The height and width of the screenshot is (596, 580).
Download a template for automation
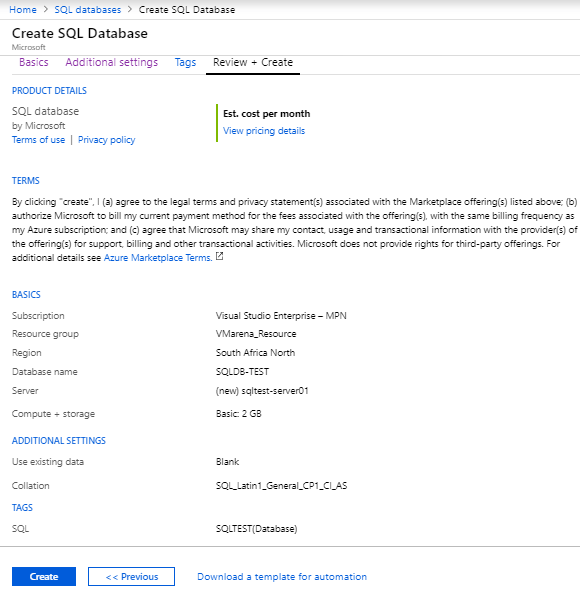(282, 577)
